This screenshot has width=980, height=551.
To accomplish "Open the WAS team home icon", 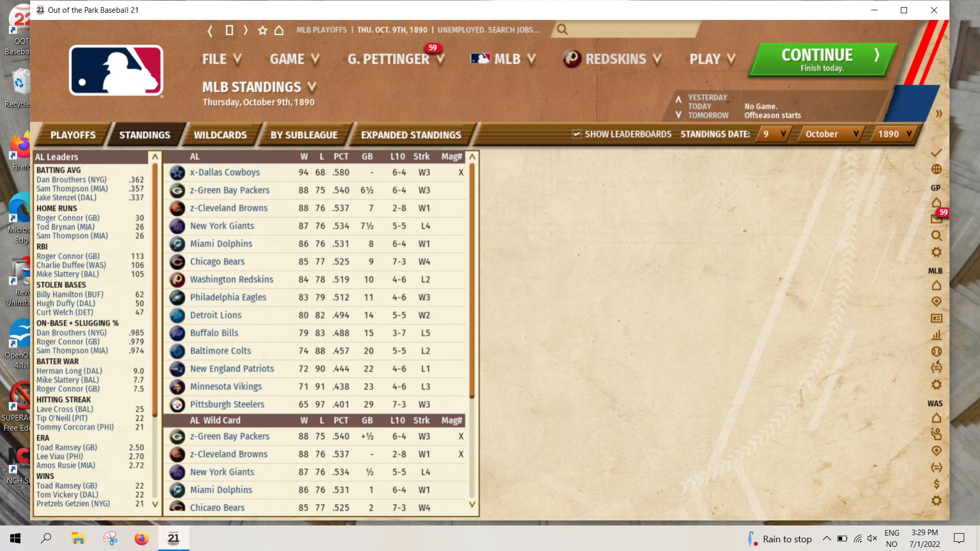I will coord(936,418).
